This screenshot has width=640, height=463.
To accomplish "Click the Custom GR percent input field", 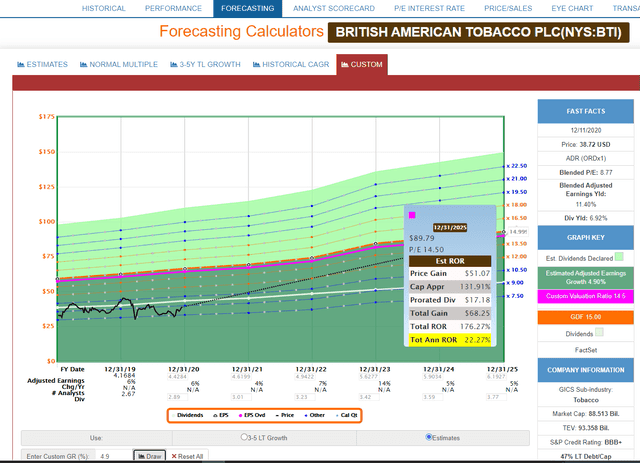I will tap(113, 456).
